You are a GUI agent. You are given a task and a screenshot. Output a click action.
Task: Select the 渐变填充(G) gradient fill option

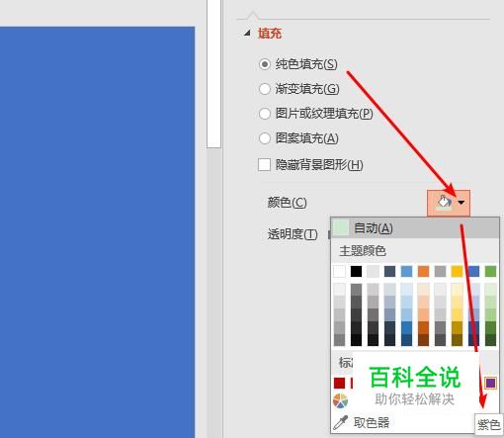point(299,89)
